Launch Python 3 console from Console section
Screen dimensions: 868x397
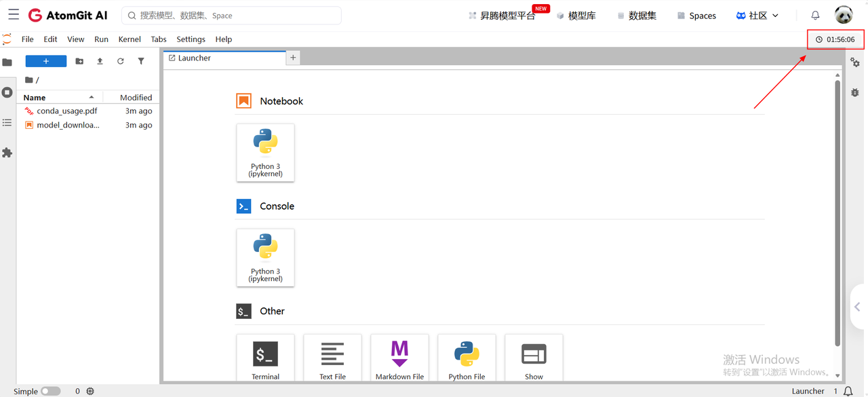[x=265, y=258]
